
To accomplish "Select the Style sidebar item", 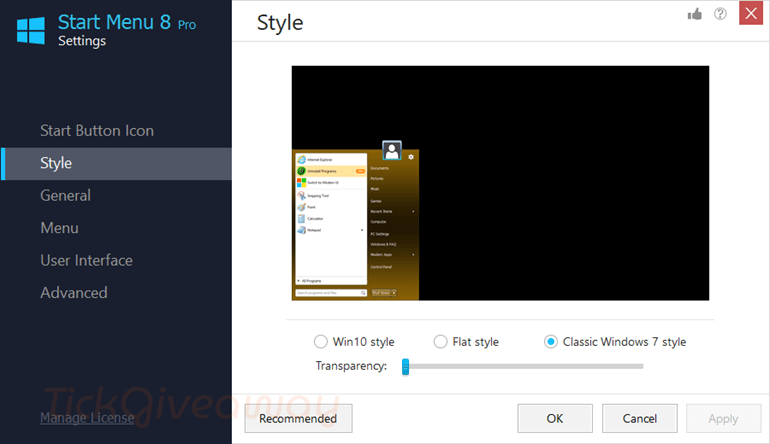I will pyautogui.click(x=116, y=164).
